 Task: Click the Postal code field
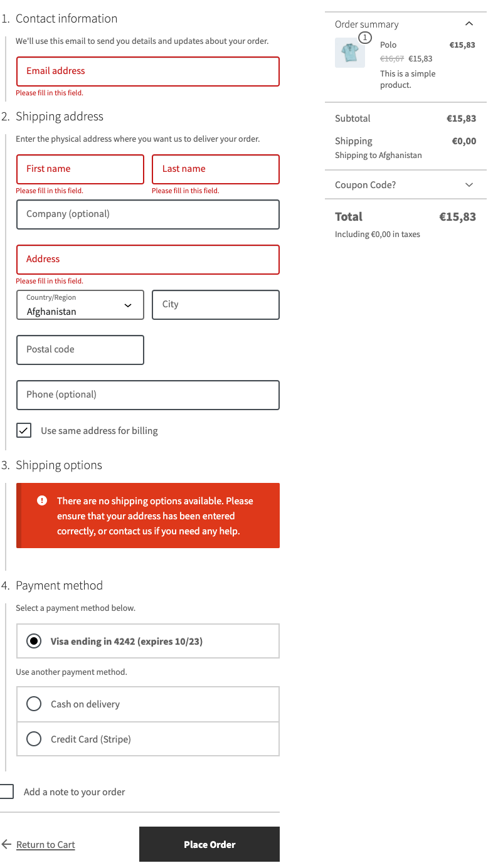click(x=80, y=350)
